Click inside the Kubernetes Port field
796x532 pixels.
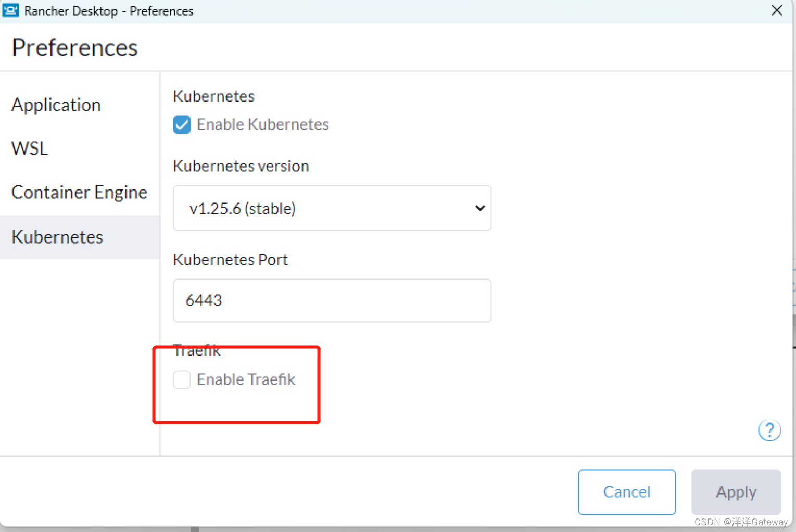[332, 300]
